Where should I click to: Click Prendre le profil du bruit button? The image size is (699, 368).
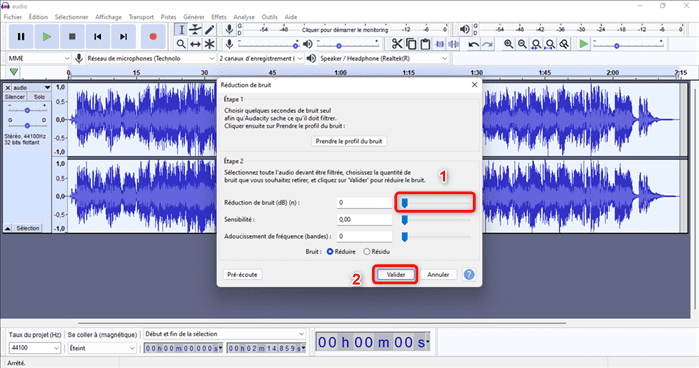coord(349,141)
